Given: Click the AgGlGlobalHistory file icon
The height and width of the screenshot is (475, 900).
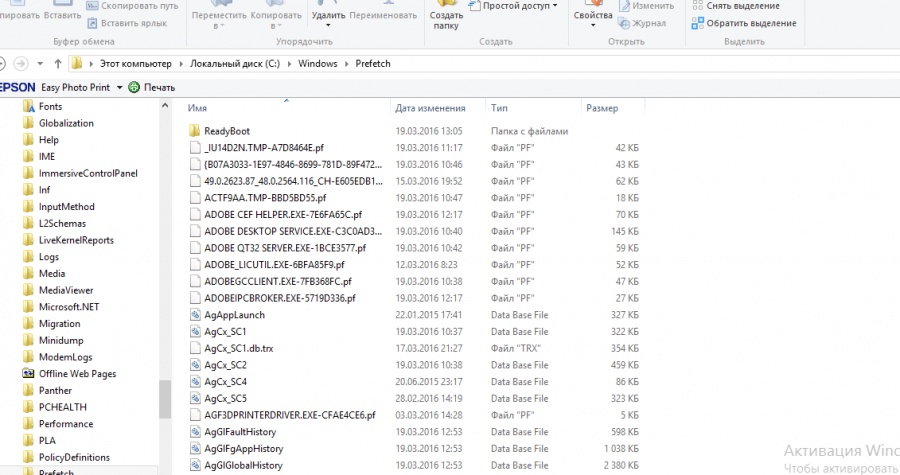Looking at the screenshot, I should pos(195,465).
